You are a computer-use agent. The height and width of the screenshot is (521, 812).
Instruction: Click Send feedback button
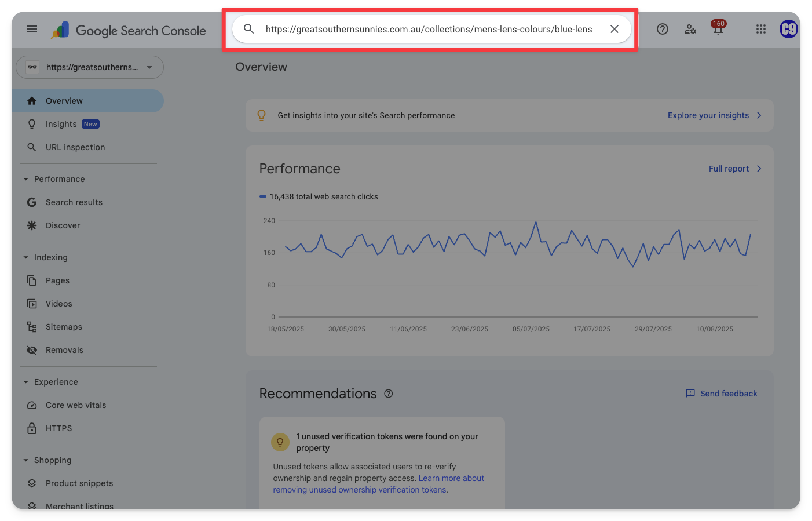pos(722,394)
